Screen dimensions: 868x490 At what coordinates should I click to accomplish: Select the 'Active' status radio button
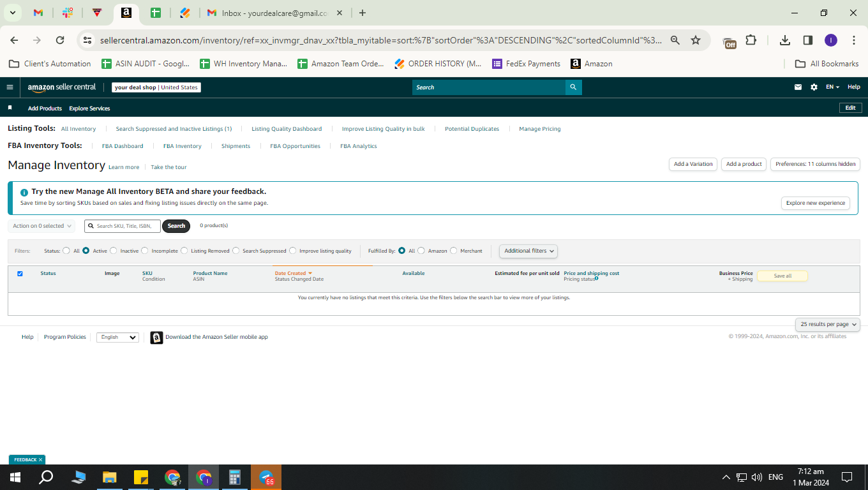pyautogui.click(x=86, y=251)
